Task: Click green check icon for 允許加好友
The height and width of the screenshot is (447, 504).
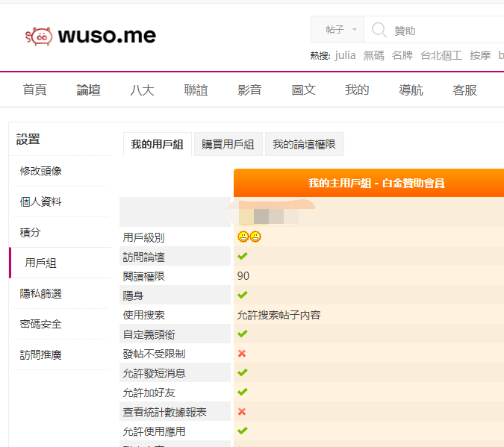Action: (x=243, y=392)
